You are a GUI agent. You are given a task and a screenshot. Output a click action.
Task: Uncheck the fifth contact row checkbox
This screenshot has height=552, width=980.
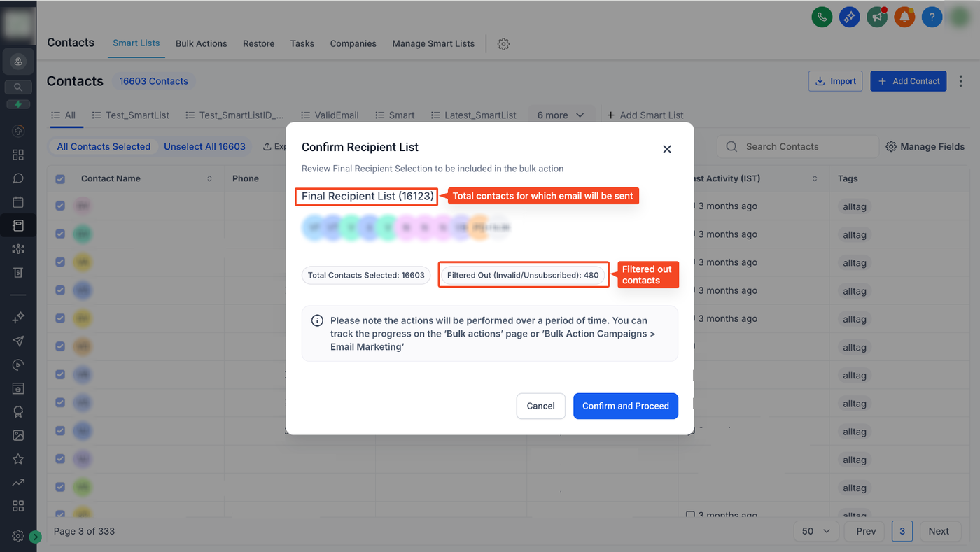click(x=60, y=318)
